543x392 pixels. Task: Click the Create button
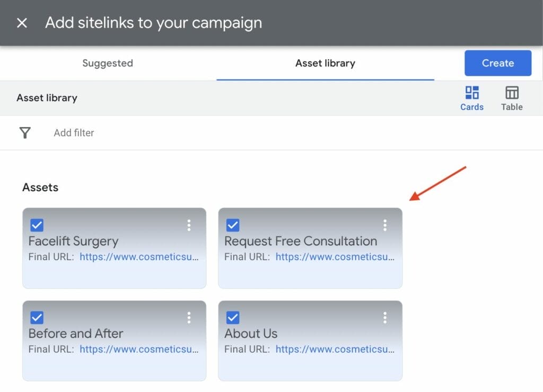pyautogui.click(x=497, y=63)
